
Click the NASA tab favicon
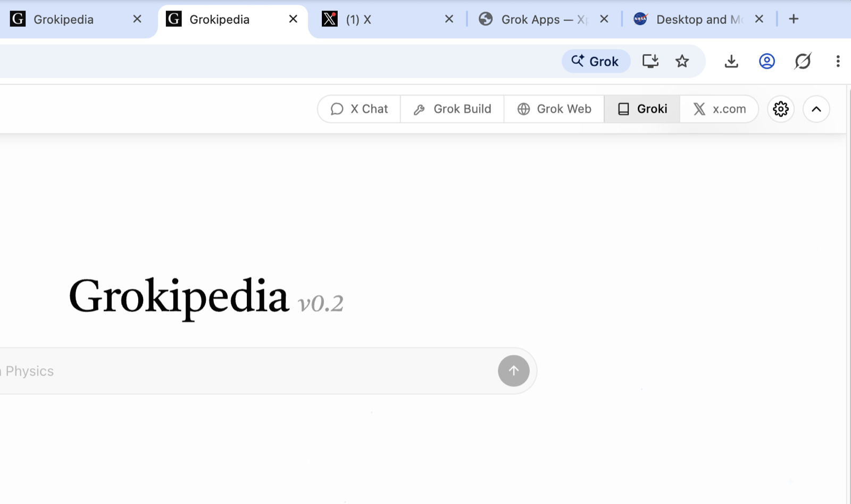click(640, 19)
